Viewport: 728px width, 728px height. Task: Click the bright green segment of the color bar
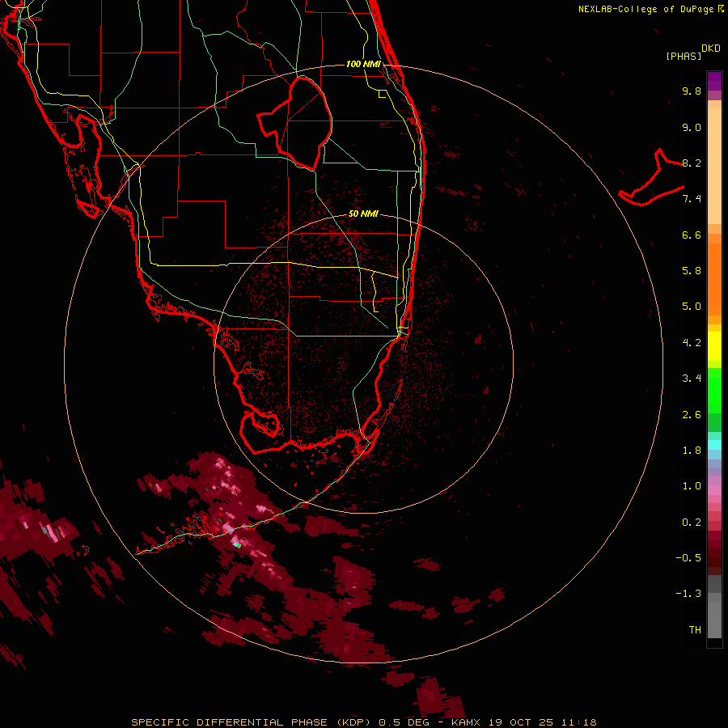click(x=714, y=392)
